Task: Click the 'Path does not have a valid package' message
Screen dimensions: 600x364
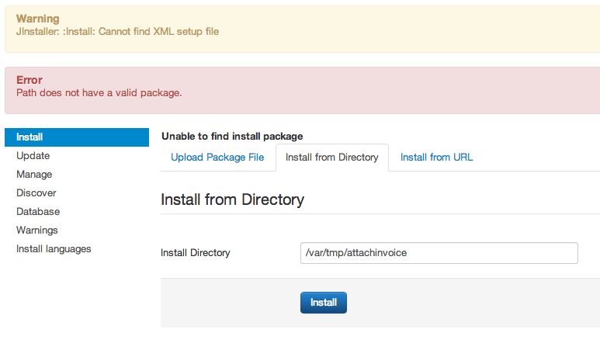Action: [x=99, y=93]
